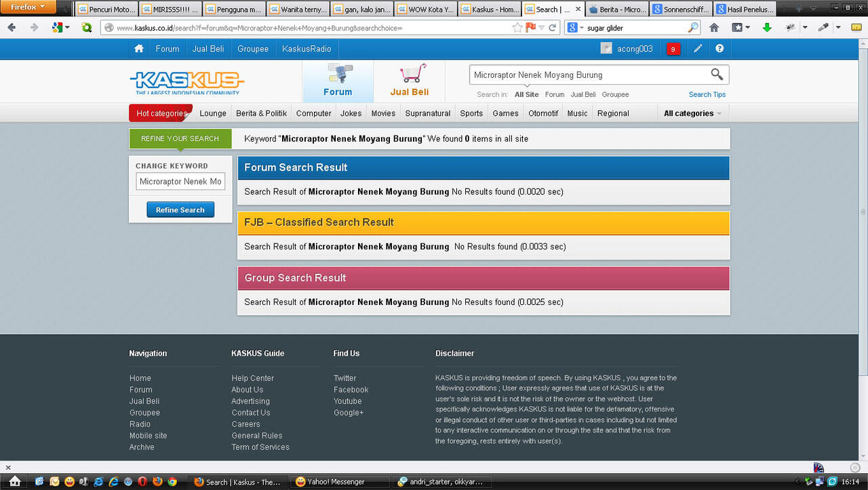Click the page vertical scrollbar
868x490 pixels.
coord(863,211)
